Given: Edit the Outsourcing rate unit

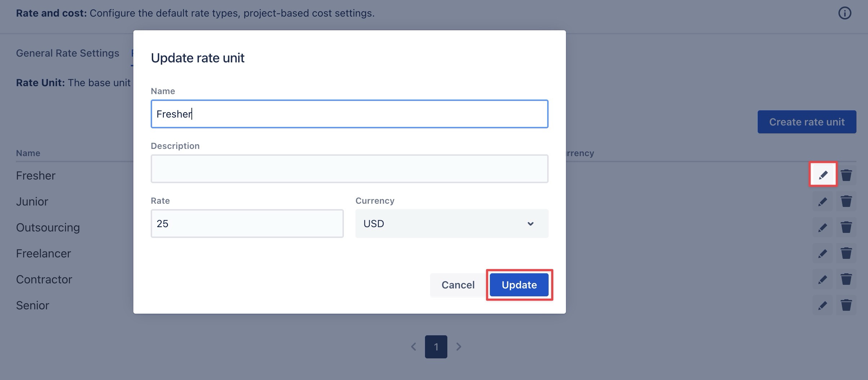Looking at the screenshot, I should pos(823,227).
